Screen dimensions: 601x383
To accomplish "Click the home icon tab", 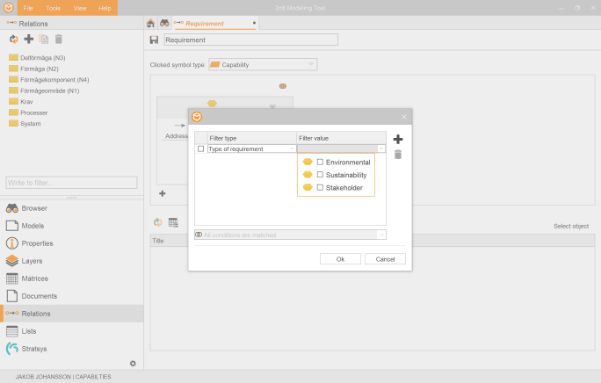I will [x=151, y=23].
